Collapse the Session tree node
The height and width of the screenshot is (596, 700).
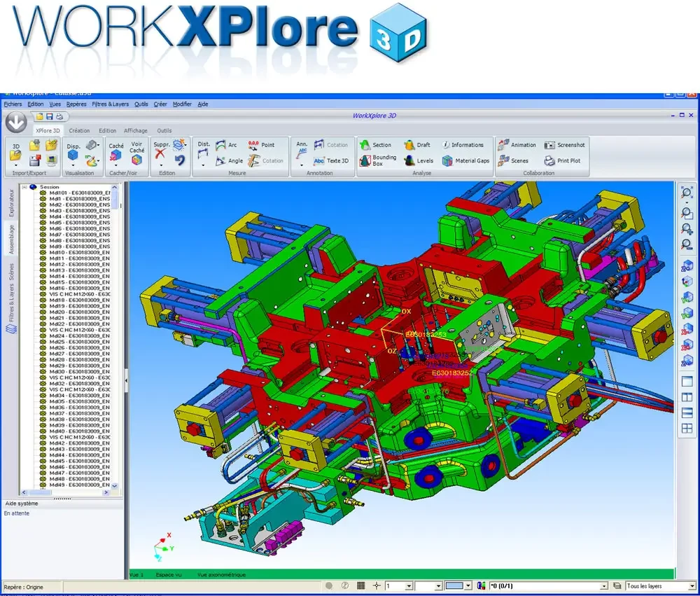24,187
